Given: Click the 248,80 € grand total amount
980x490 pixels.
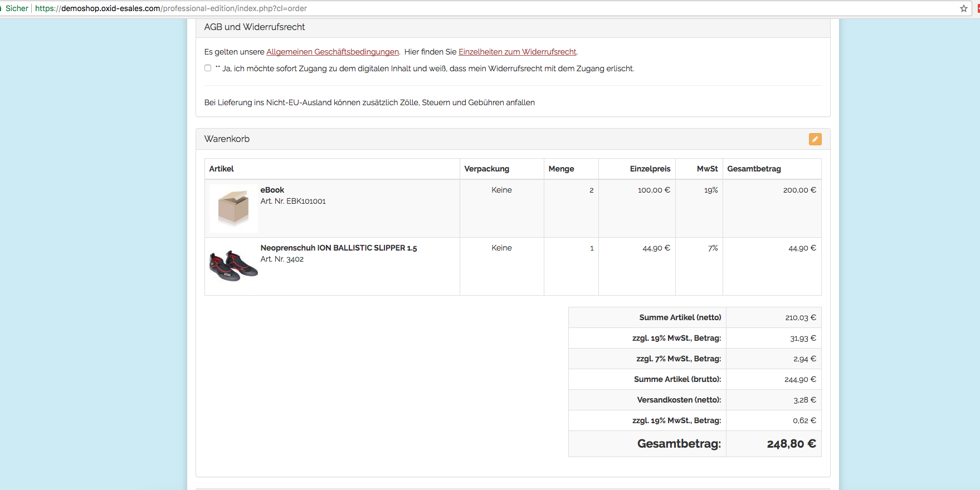Looking at the screenshot, I should pos(791,444).
